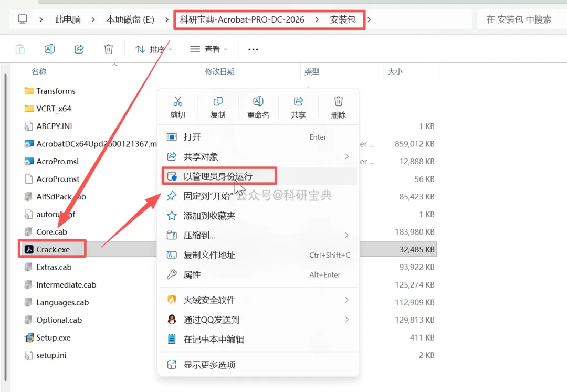
Task: Click 安装包 breadcrumb segment
Action: (342, 19)
